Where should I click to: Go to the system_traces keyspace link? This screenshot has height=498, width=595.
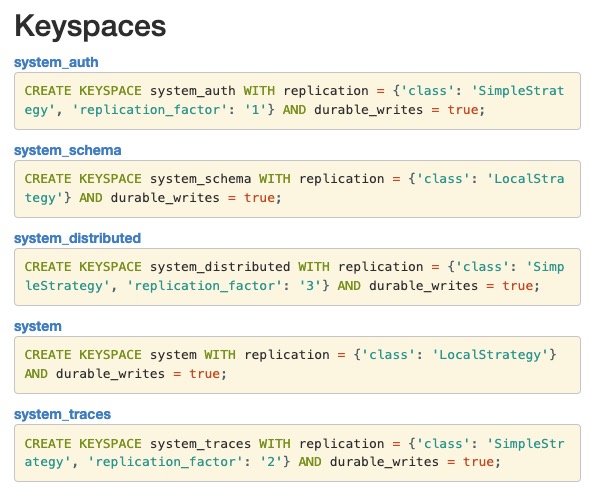pyautogui.click(x=62, y=414)
